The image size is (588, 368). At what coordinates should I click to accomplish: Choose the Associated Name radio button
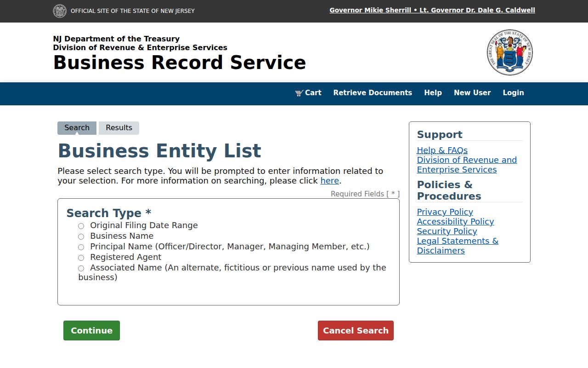point(81,268)
